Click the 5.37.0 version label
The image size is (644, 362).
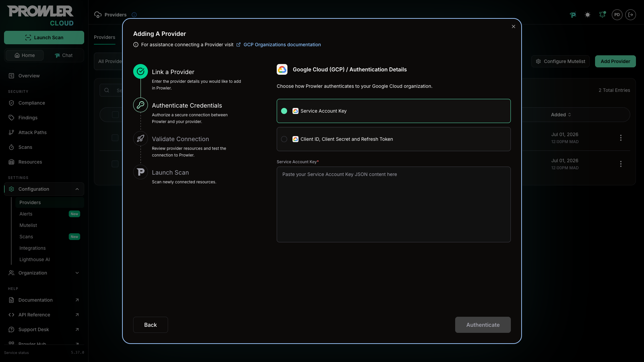77,353
